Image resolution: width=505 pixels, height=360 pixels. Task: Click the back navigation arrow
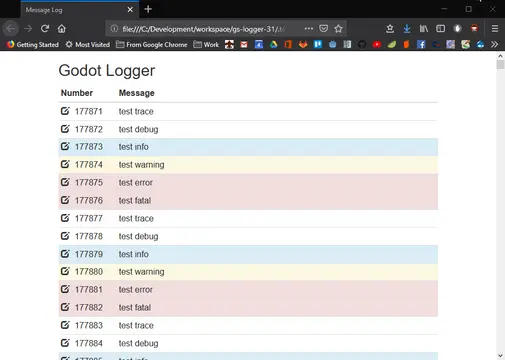coord(11,29)
